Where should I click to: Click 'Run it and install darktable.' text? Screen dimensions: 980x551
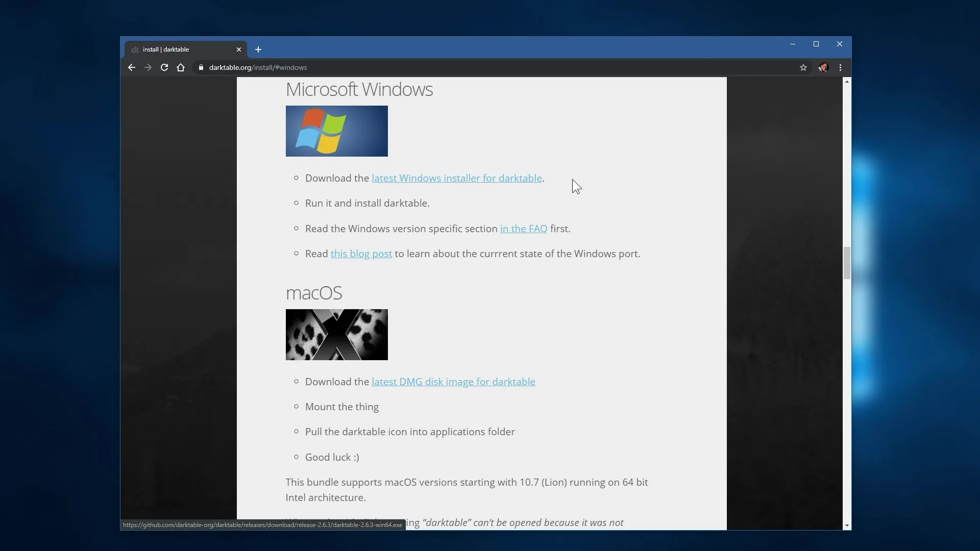coord(367,203)
